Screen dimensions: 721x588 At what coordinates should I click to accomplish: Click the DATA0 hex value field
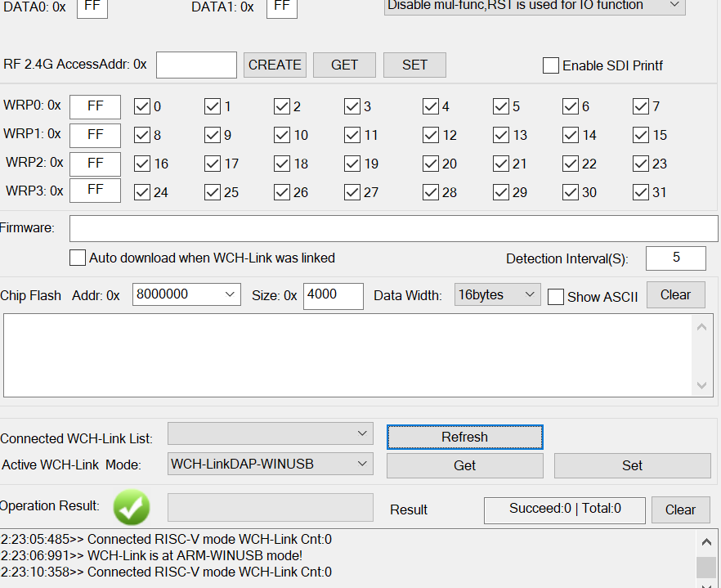[92, 8]
